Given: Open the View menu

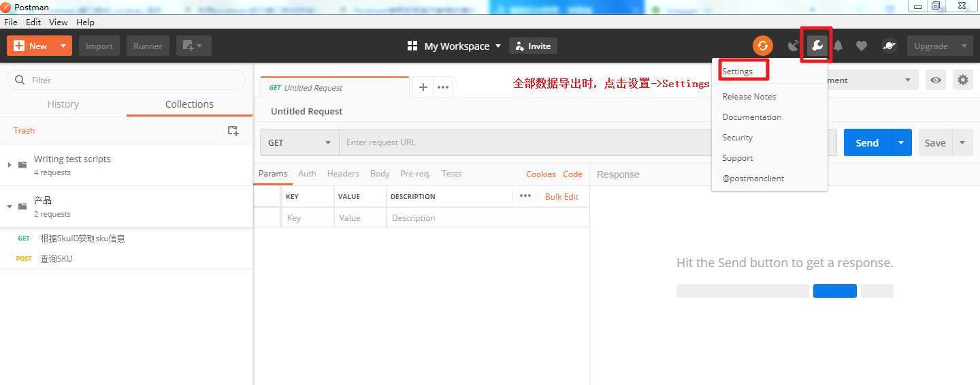Looking at the screenshot, I should point(59,22).
